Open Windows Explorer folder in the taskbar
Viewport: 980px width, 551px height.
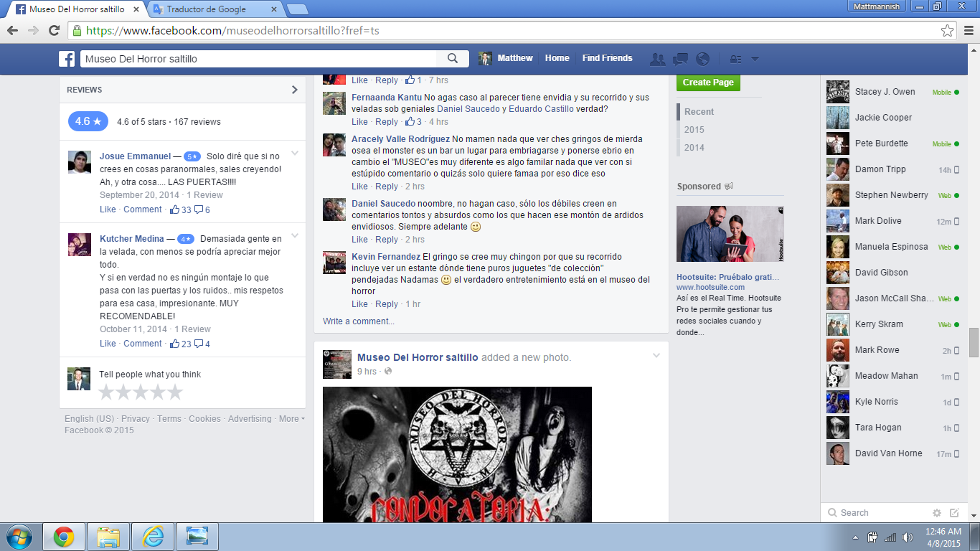tap(108, 537)
